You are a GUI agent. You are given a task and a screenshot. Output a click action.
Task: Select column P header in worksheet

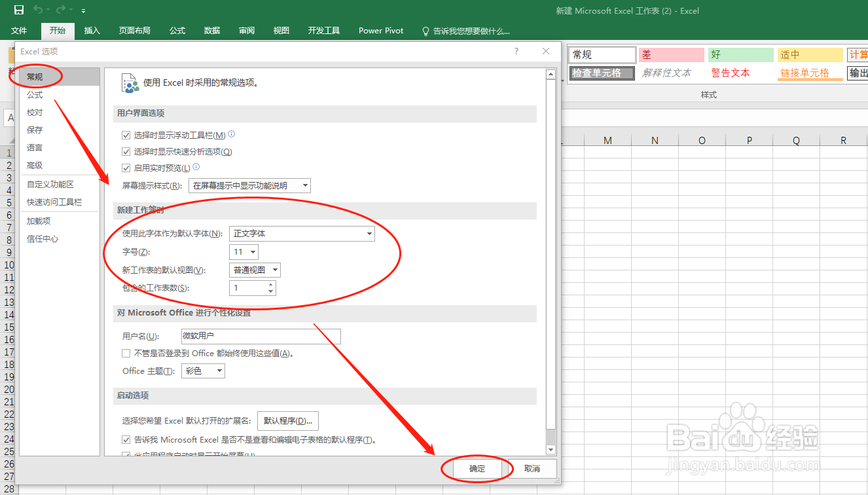point(749,140)
